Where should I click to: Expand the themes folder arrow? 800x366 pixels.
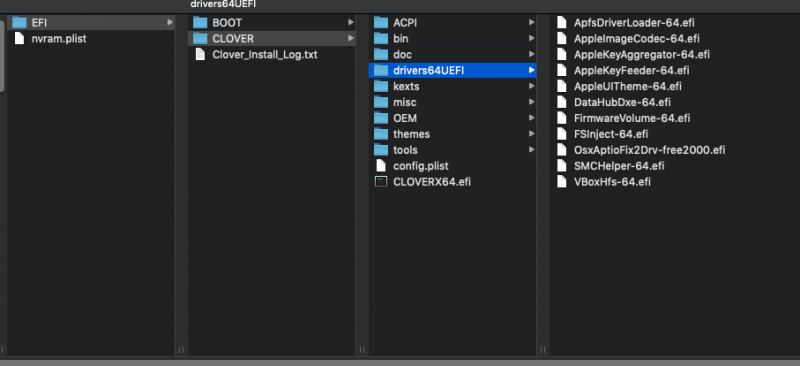point(532,134)
